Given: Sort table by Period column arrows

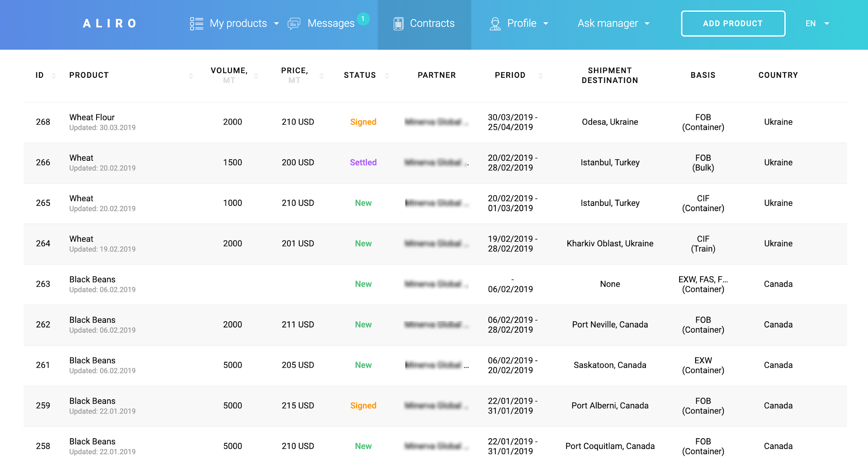Looking at the screenshot, I should tap(540, 75).
